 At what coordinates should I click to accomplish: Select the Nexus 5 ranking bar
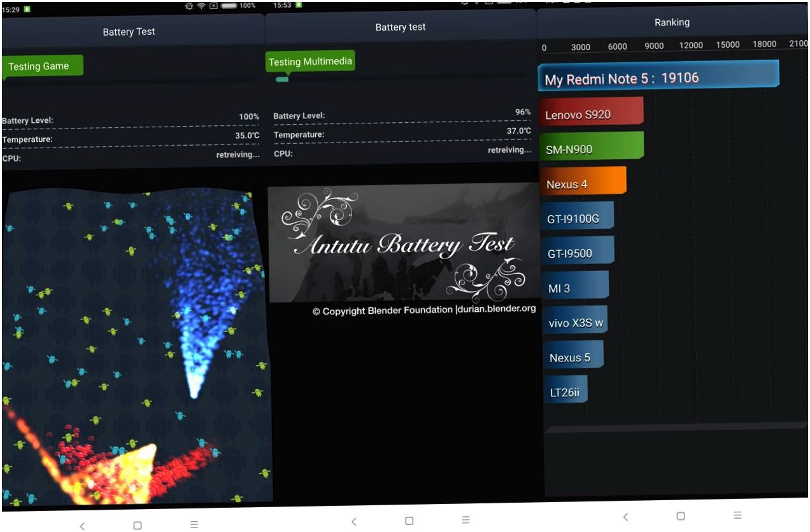click(x=573, y=355)
